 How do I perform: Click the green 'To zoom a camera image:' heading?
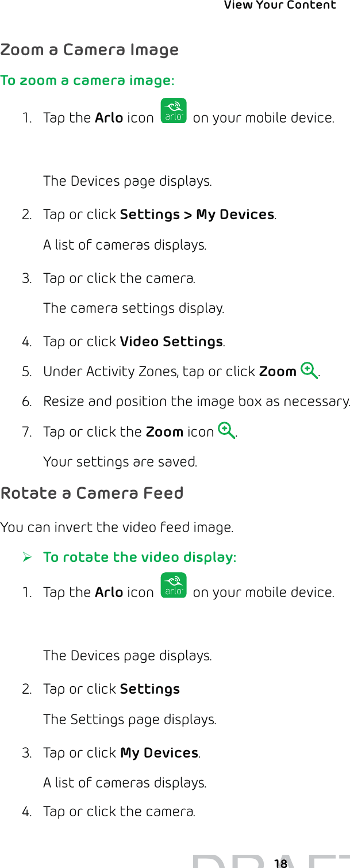87,80
